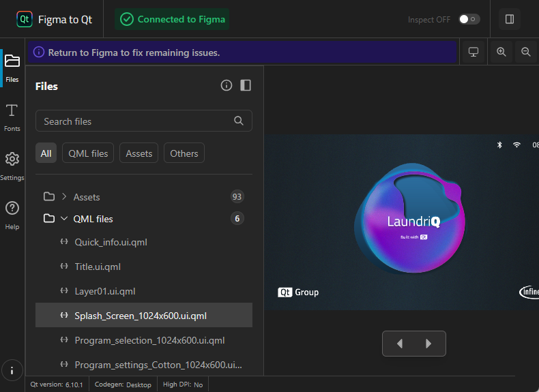The image size is (539, 392).
Task: Click the braces icon next to Layer01.ui.qml
Action: [x=64, y=290]
